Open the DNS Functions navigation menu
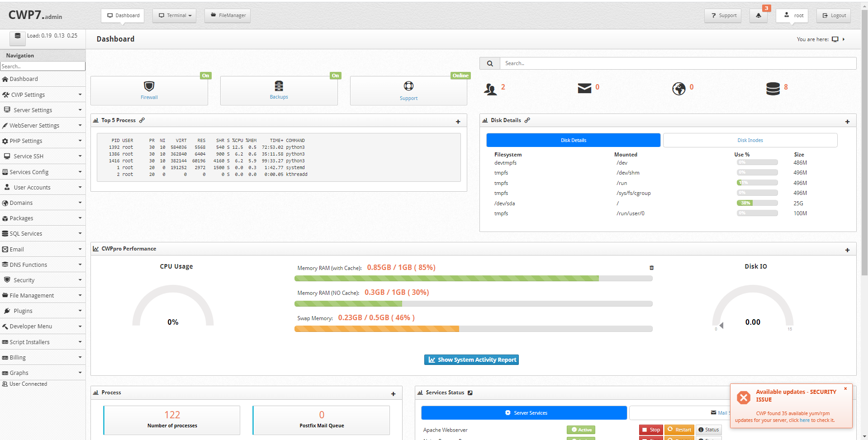Viewport: 868px width, 440px height. [x=43, y=265]
